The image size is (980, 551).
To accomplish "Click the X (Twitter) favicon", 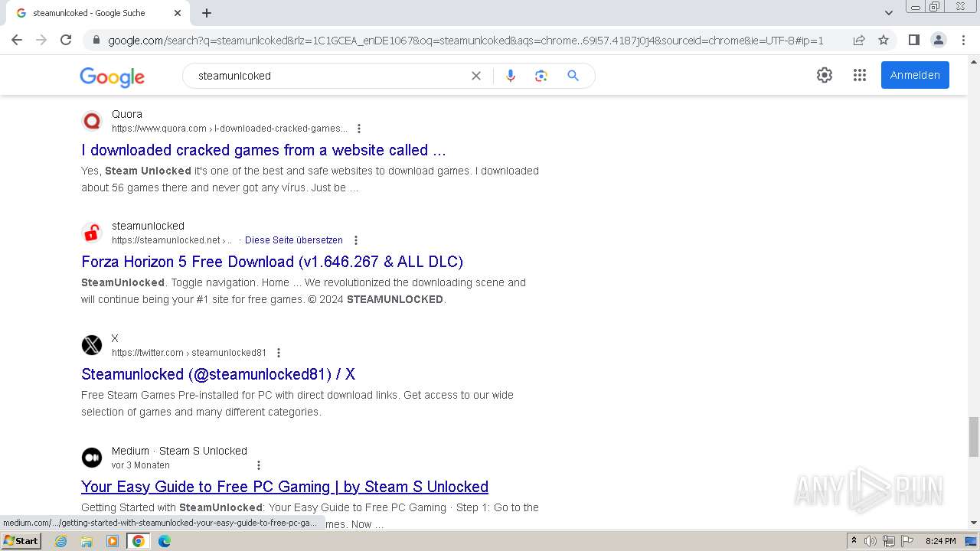I will point(92,345).
